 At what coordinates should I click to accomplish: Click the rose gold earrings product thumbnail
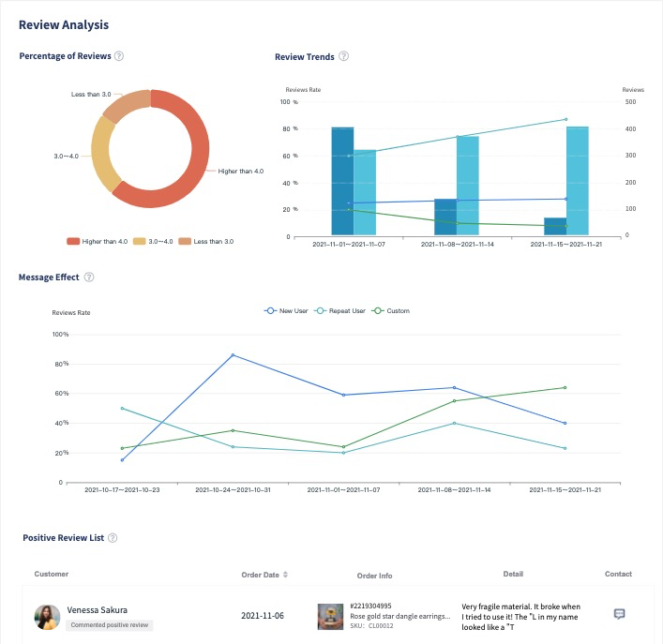(330, 617)
